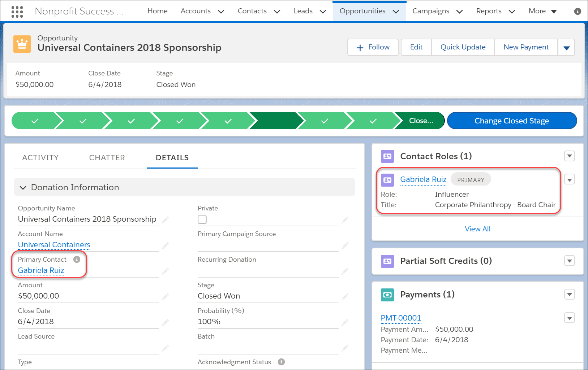Open the App Launcher grid icon
The height and width of the screenshot is (370, 588).
[17, 12]
